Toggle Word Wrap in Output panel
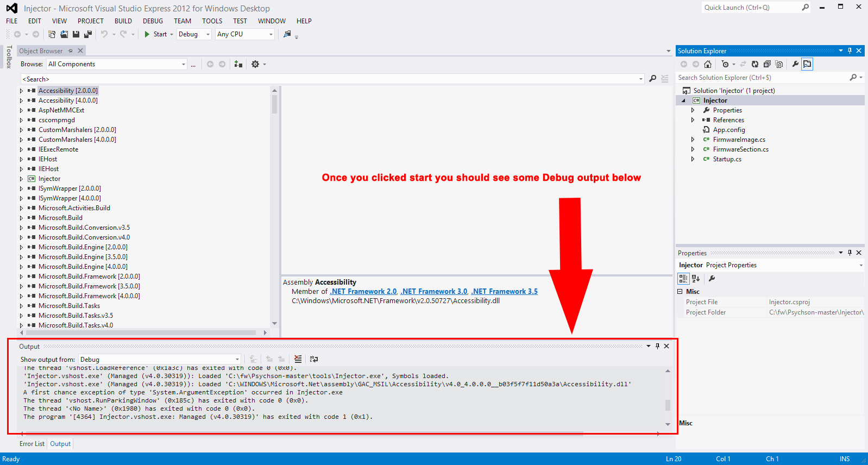The image size is (868, 465). [314, 359]
